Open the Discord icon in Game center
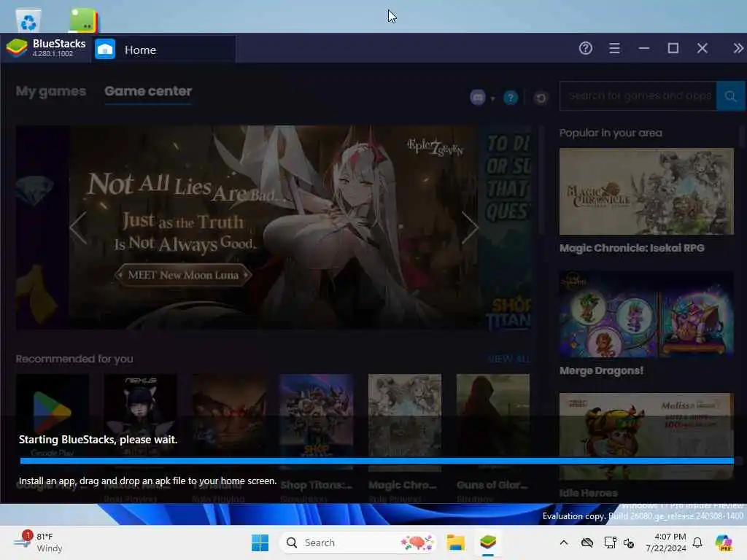 coord(478,98)
